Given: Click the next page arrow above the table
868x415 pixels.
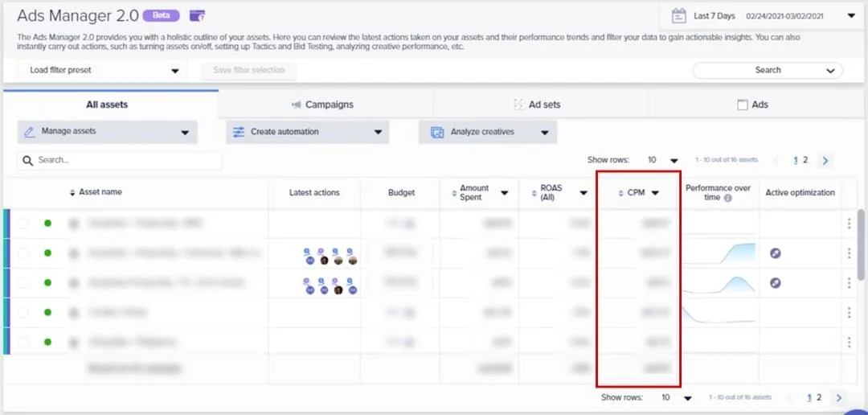Looking at the screenshot, I should pyautogui.click(x=825, y=161).
